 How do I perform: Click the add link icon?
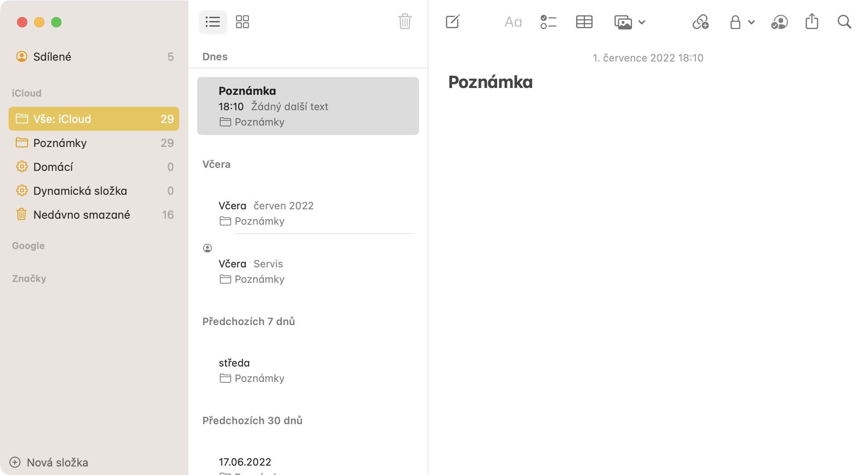700,22
